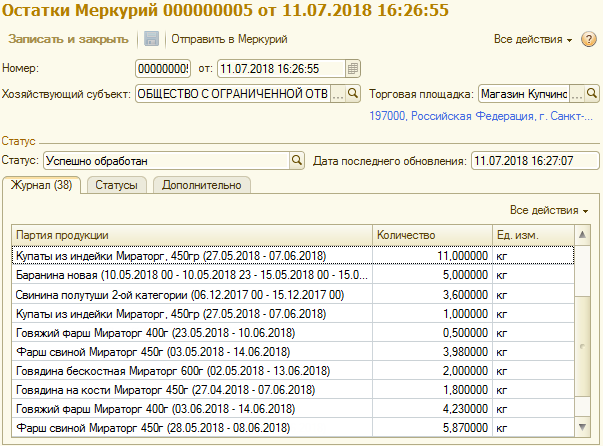Screen dimensions: 603x447
Task: Click the floppy disk save icon
Action: pyautogui.click(x=151, y=39)
